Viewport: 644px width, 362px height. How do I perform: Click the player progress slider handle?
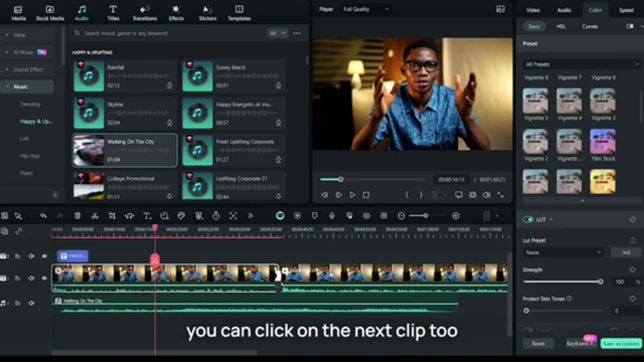[x=341, y=179]
